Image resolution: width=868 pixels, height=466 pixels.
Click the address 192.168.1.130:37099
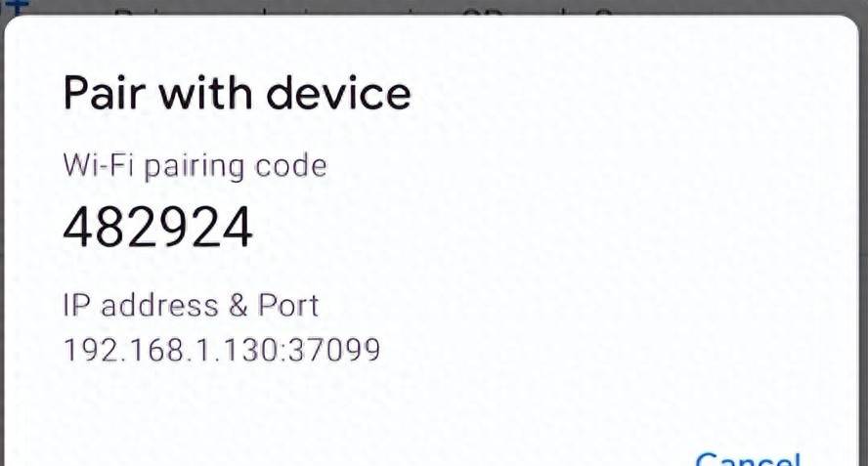pyautogui.click(x=222, y=349)
